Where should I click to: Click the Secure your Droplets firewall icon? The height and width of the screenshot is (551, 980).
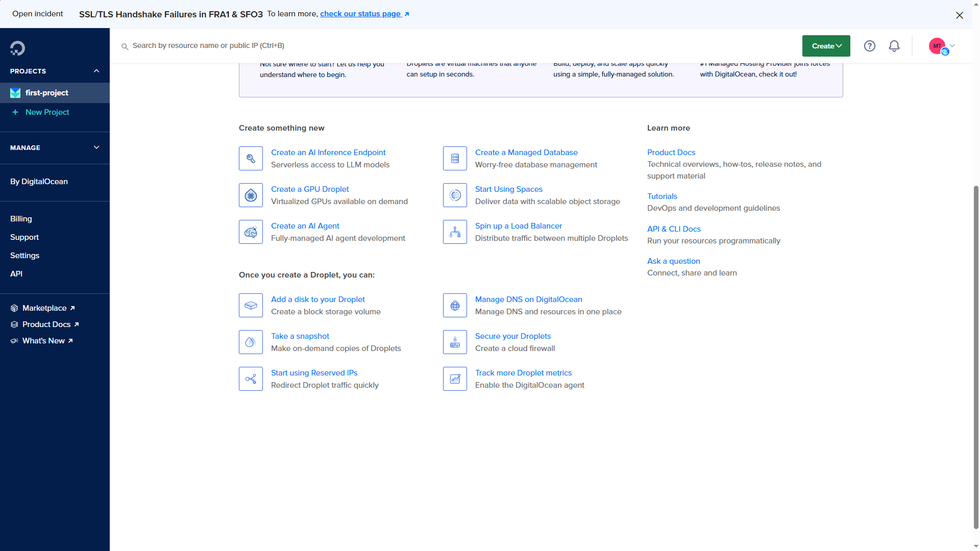[x=455, y=342]
